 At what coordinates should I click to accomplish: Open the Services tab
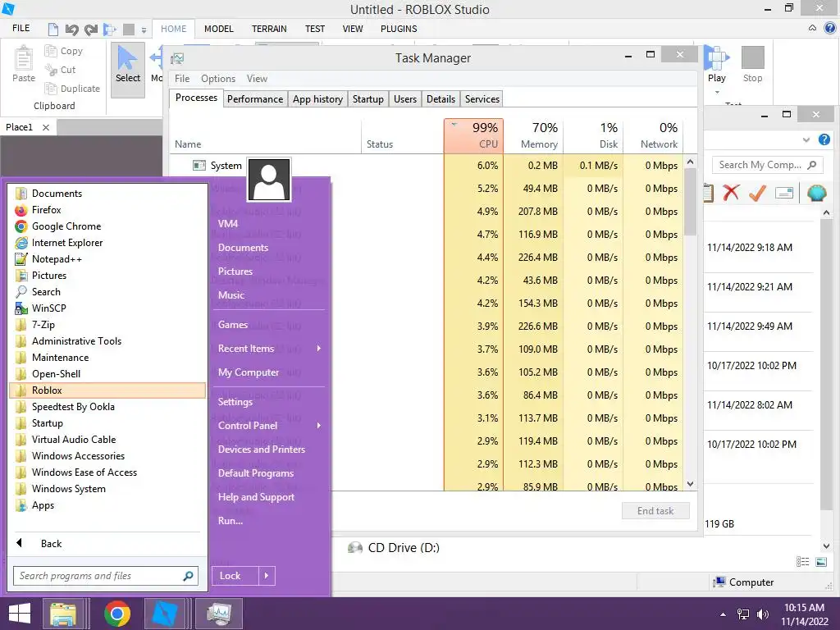click(x=482, y=99)
